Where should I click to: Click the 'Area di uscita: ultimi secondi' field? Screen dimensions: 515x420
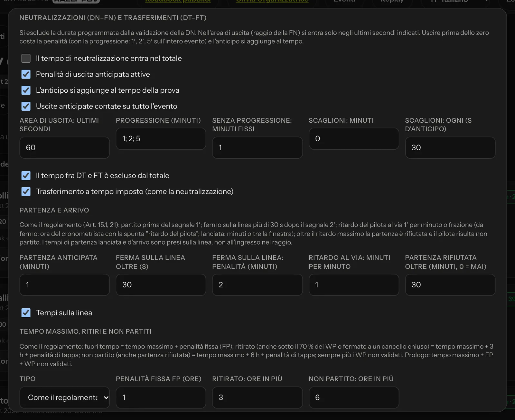(x=64, y=147)
